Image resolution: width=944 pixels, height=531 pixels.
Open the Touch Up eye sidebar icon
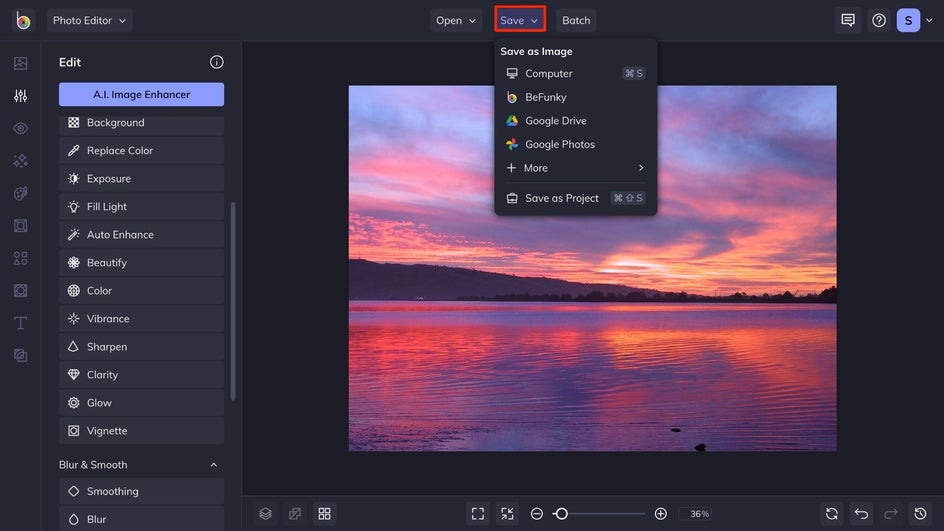20,128
